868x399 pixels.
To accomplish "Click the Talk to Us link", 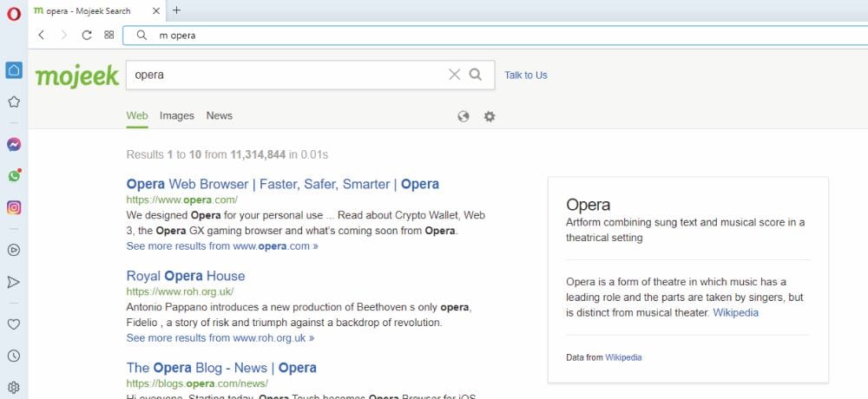I will coord(526,75).
